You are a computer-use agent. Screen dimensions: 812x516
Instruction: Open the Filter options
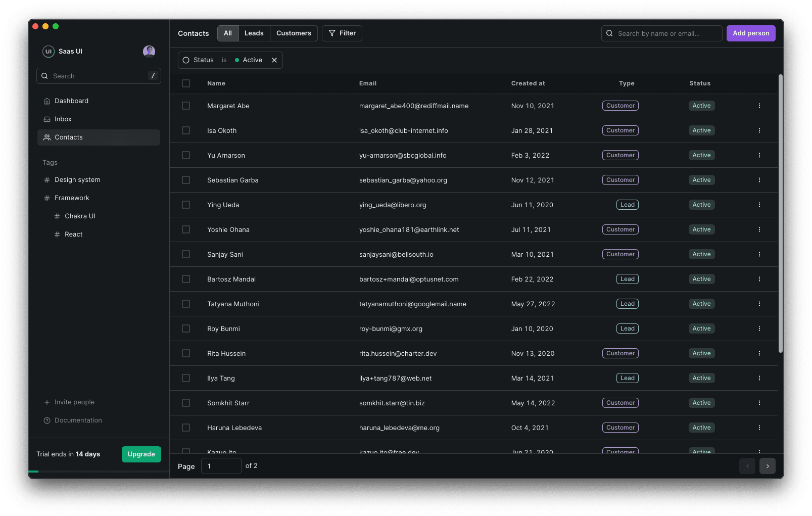click(x=342, y=33)
